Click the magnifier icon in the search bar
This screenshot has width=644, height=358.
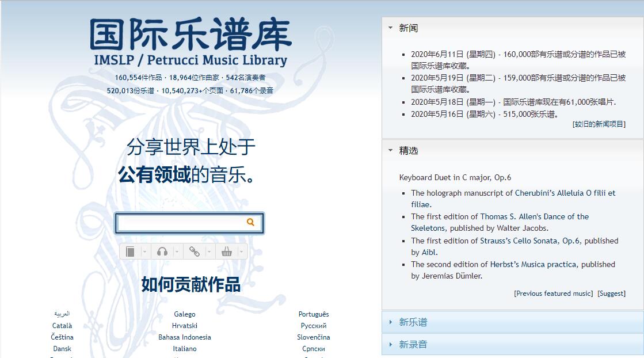(250, 223)
